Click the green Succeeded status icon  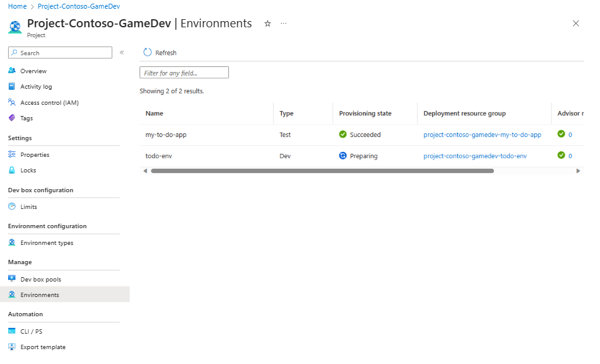(343, 134)
